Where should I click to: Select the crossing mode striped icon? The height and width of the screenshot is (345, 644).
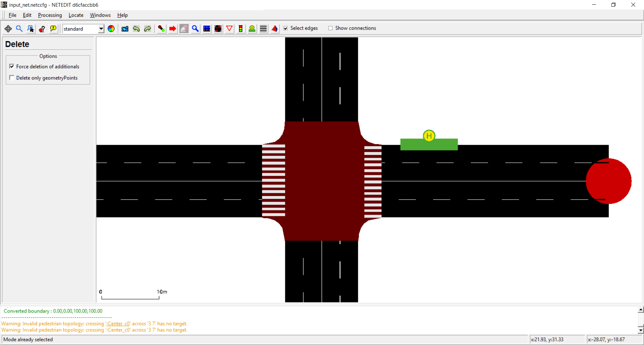pyautogui.click(x=263, y=29)
